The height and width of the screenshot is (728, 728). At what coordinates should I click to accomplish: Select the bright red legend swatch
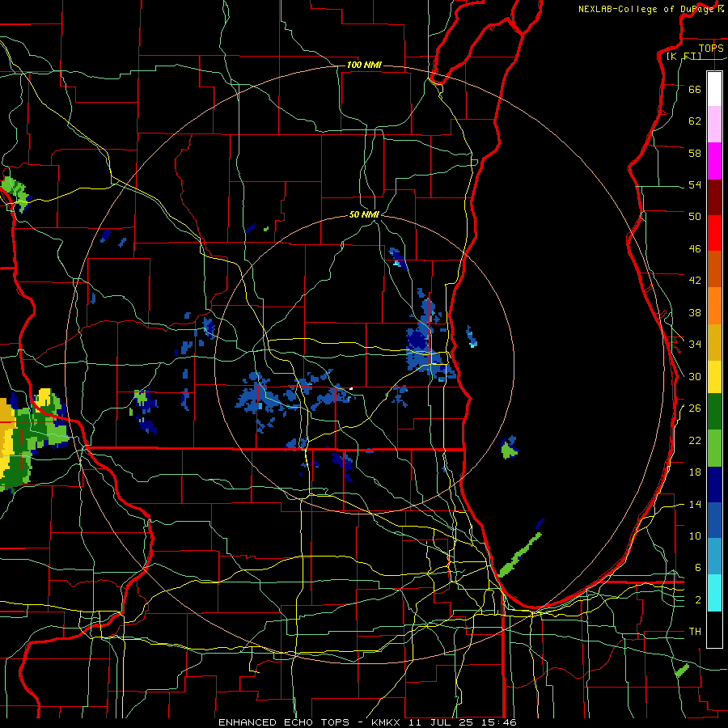pyautogui.click(x=714, y=233)
